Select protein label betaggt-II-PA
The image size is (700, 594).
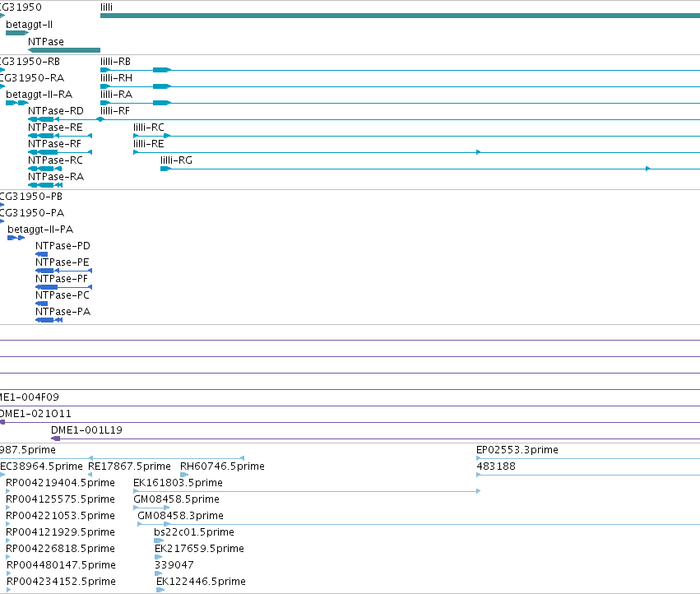tap(40, 230)
